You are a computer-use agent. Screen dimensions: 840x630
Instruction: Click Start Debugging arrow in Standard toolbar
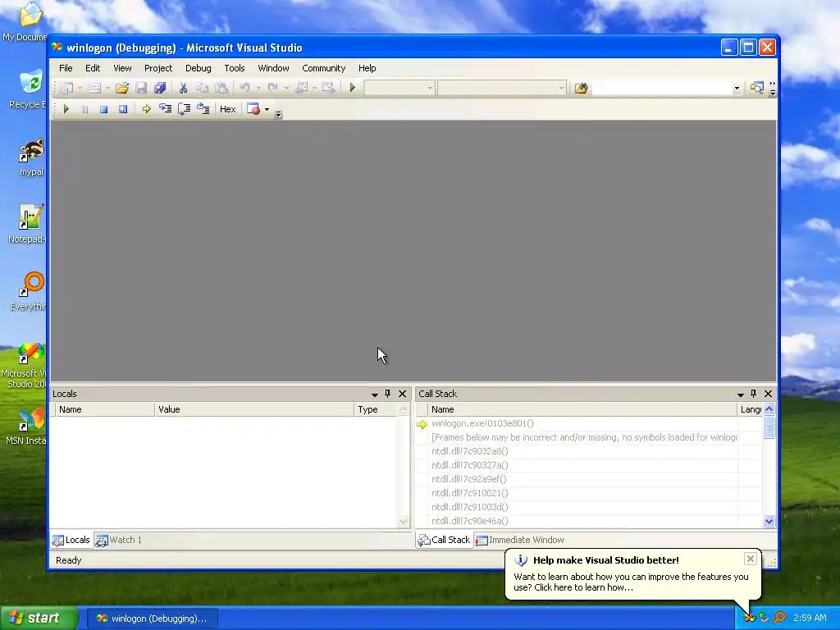coord(353,88)
